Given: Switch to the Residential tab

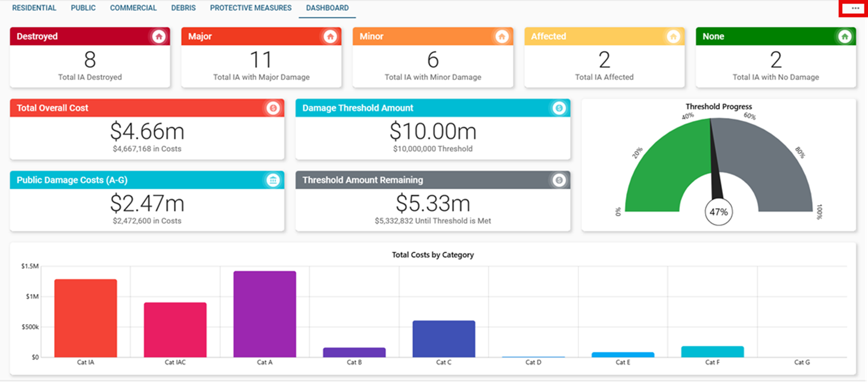Looking at the screenshot, I should pyautogui.click(x=34, y=8).
